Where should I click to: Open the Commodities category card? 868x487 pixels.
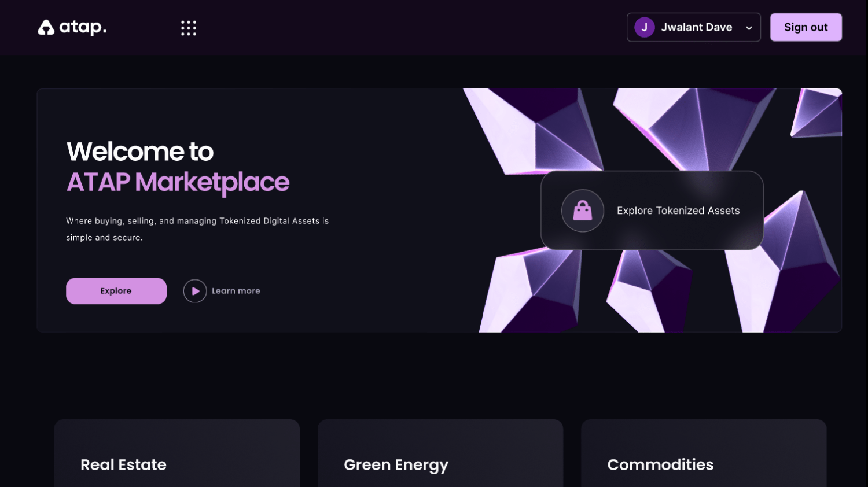pyautogui.click(x=704, y=453)
